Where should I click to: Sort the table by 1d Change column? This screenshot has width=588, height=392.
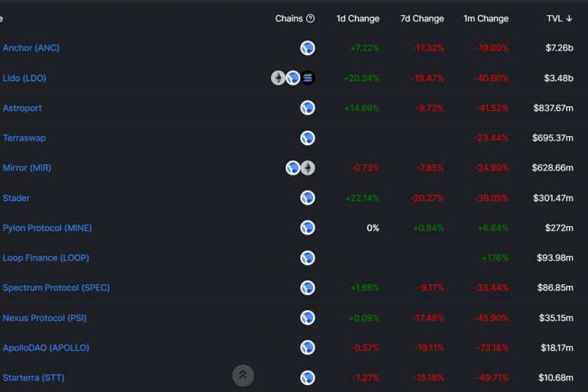(x=357, y=18)
